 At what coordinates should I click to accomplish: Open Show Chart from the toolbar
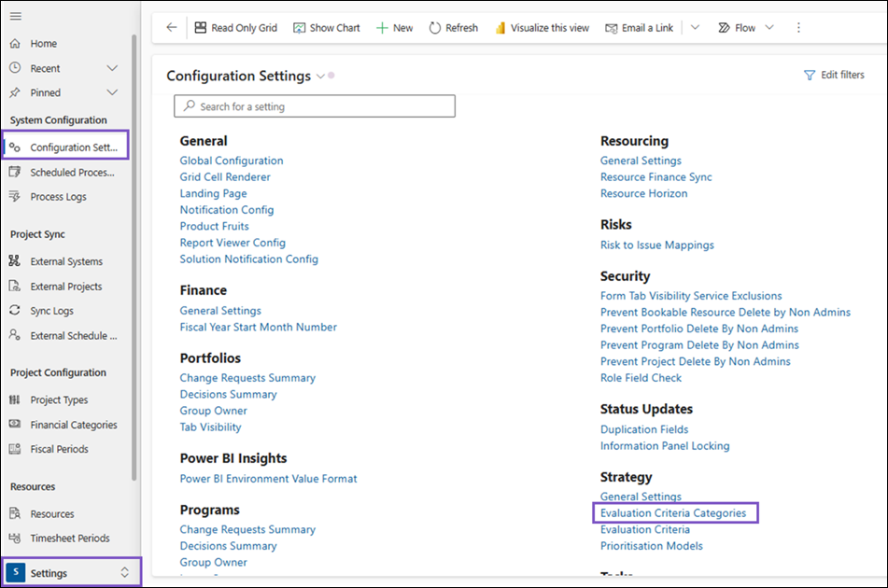(x=326, y=28)
